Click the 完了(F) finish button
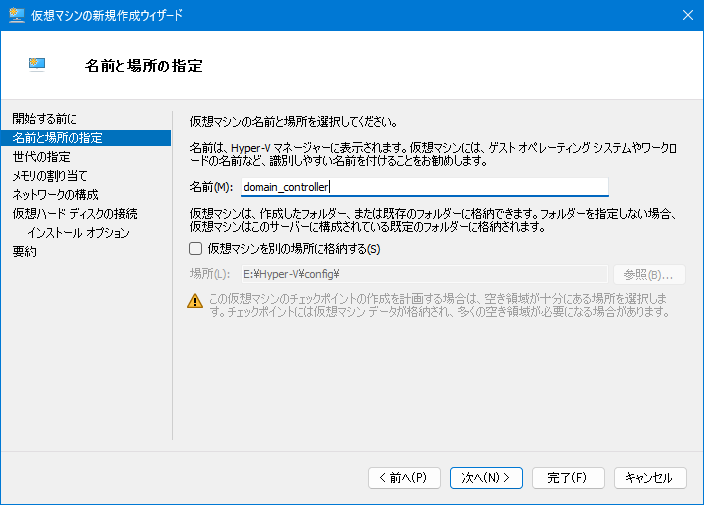 pyautogui.click(x=568, y=478)
